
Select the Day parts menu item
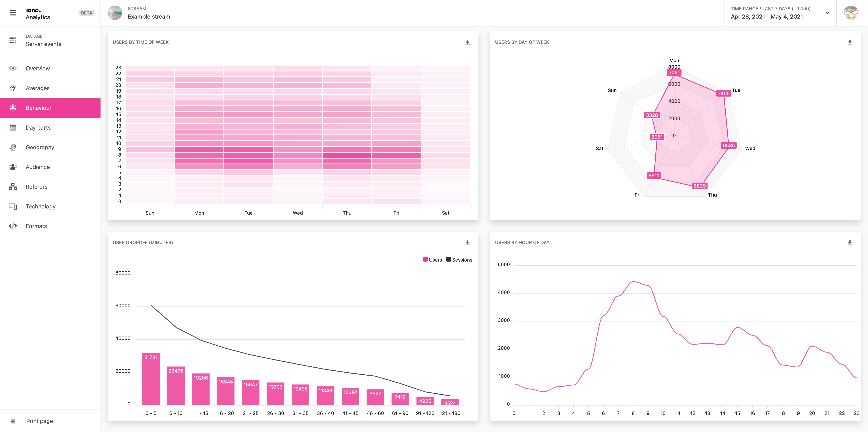[38, 127]
